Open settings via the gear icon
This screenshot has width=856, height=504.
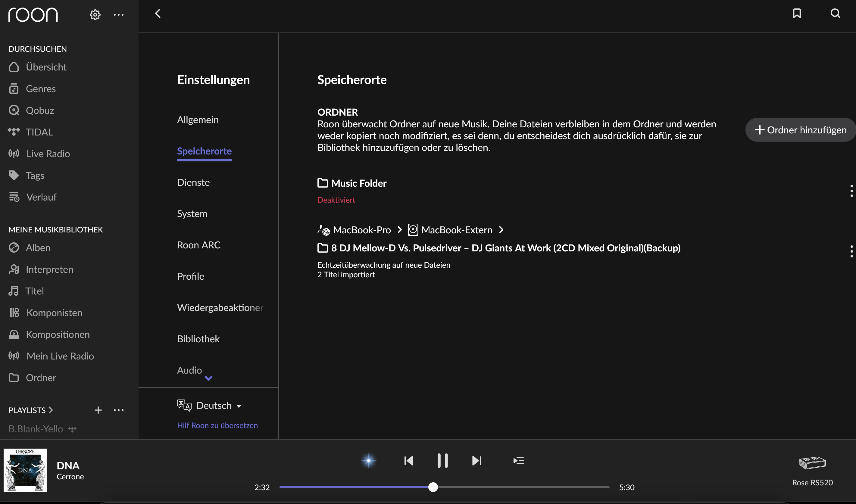tap(95, 15)
